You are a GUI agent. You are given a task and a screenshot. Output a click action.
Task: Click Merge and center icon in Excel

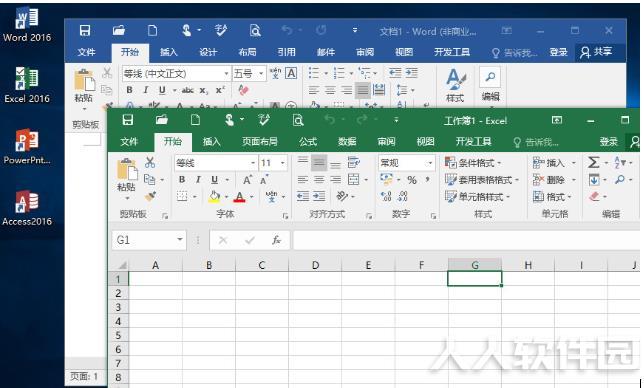354,179
